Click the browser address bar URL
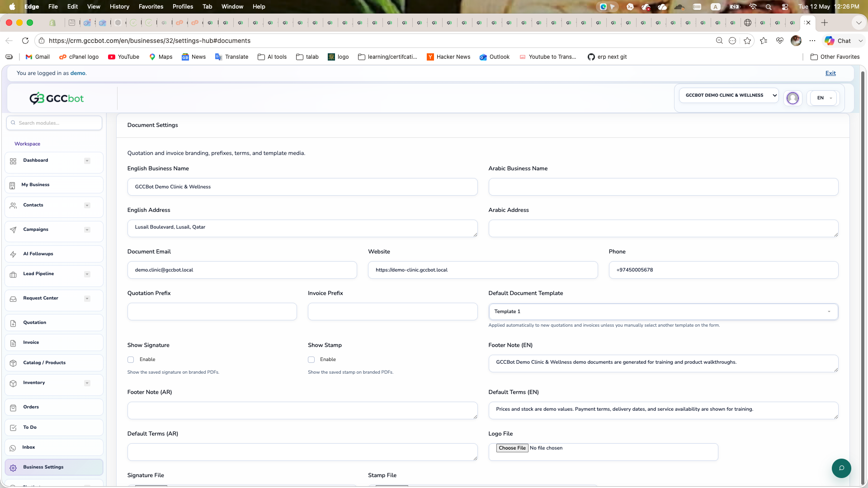 click(150, 41)
